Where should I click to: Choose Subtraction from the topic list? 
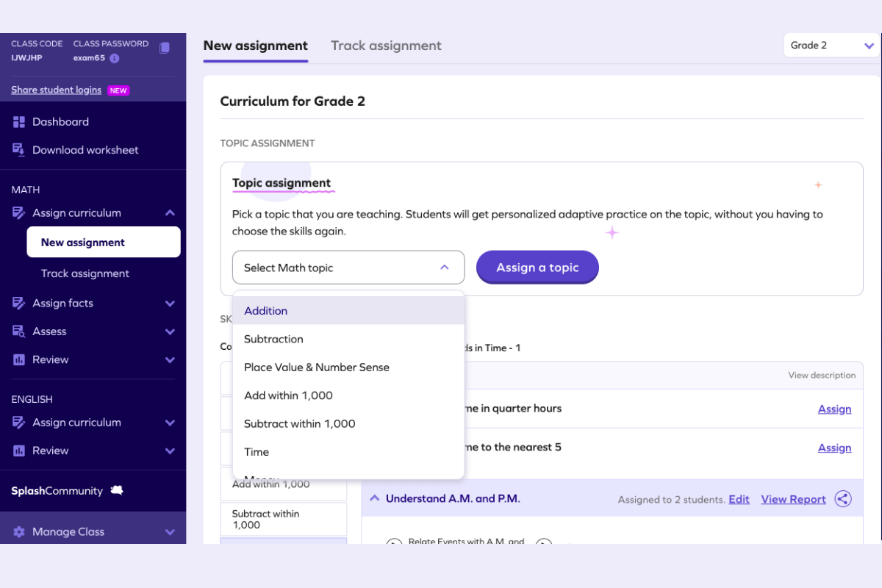point(348,339)
